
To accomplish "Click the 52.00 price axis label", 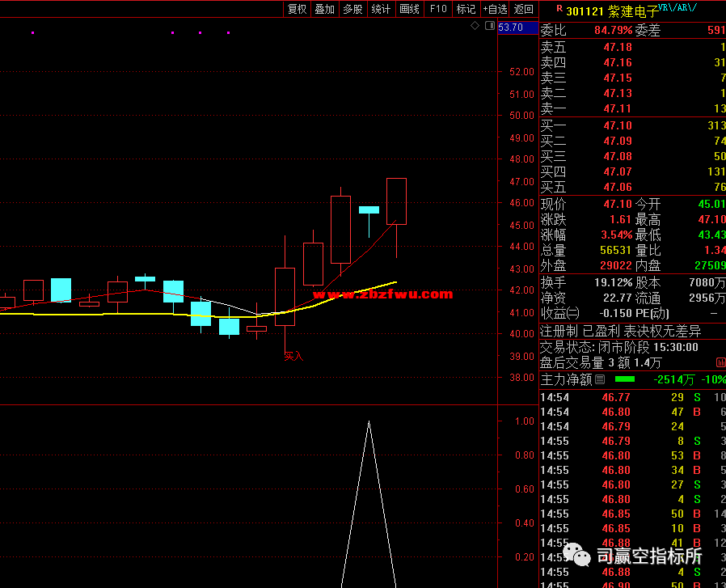I will coord(521,72).
